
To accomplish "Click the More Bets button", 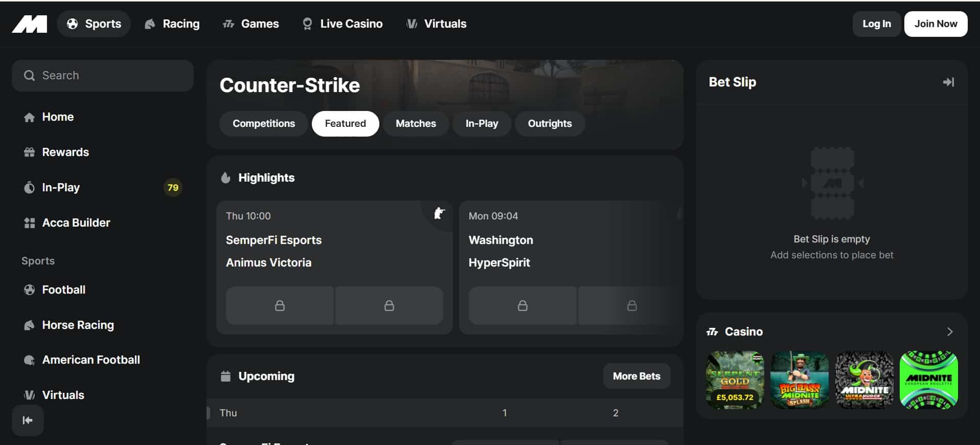I will point(636,376).
